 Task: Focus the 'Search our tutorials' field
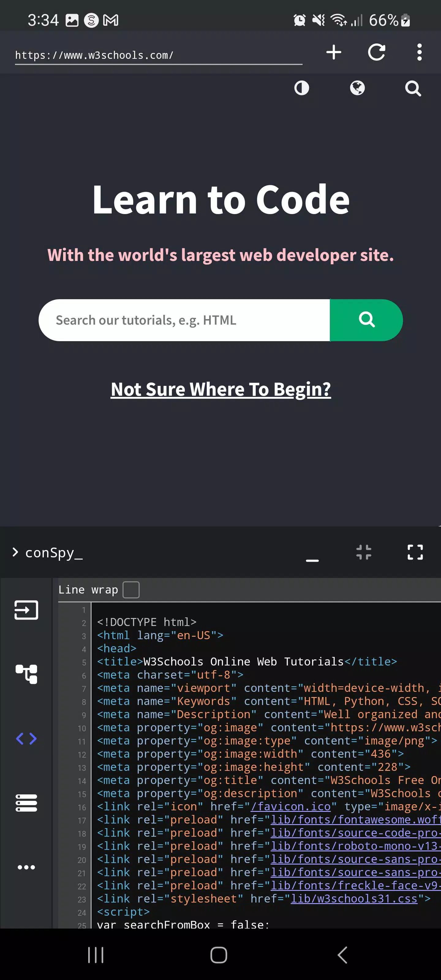184,320
